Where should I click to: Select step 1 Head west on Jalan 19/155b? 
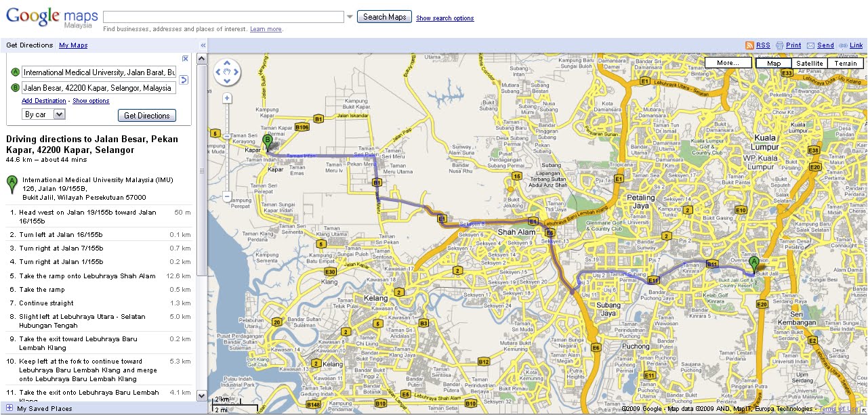pyautogui.click(x=99, y=217)
